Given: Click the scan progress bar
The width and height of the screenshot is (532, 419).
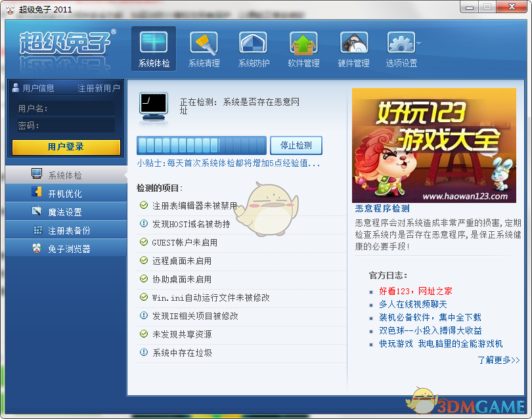Looking at the screenshot, I should click(x=202, y=145).
